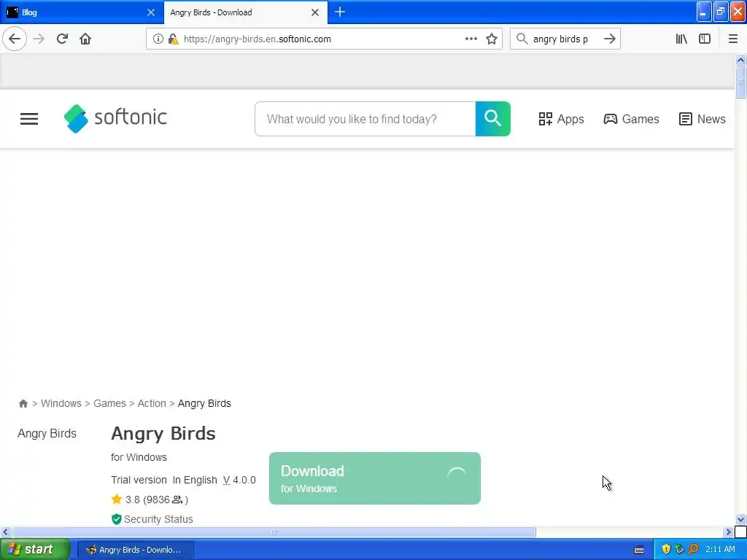747x560 pixels.
Task: Click the tray security shield icon
Action: click(666, 550)
